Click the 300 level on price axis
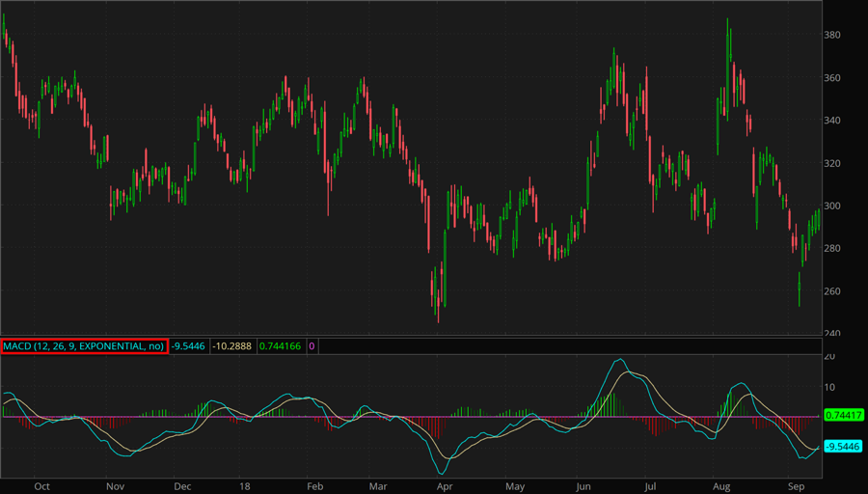Screen dimensions: 868x494 833,206
